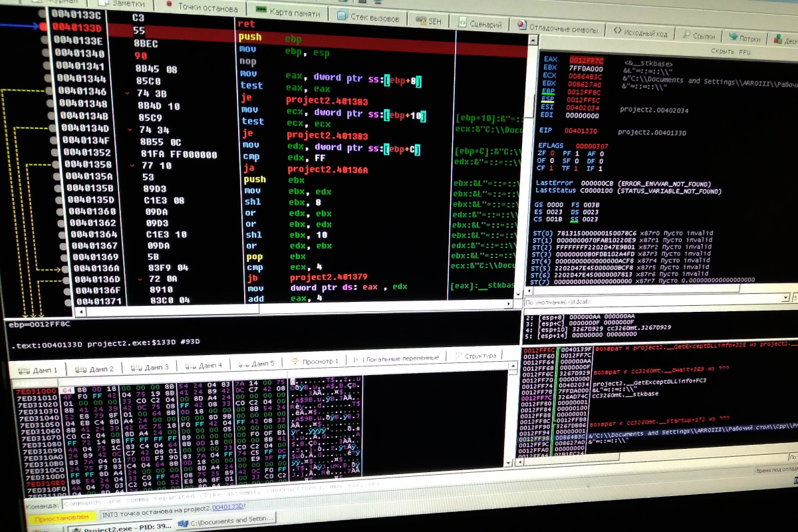This screenshot has width=798, height=532.
Task: Click the EFLAGS value 00000307
Action: (x=591, y=146)
